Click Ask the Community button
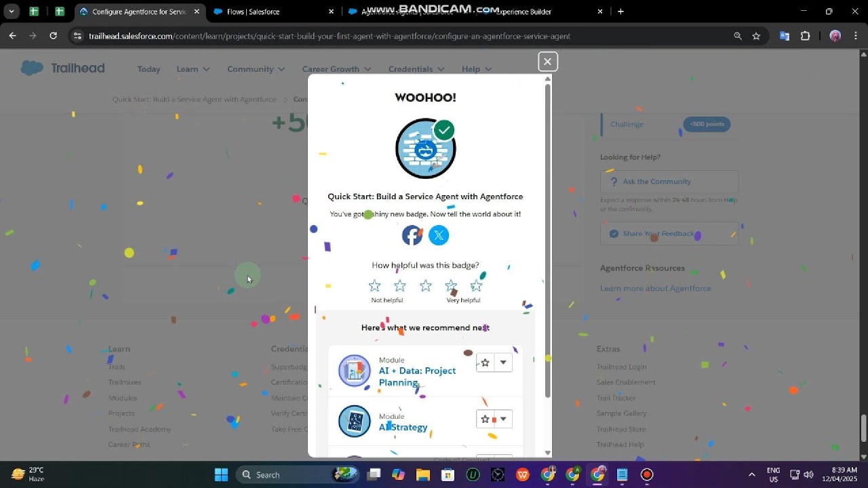 tap(669, 182)
